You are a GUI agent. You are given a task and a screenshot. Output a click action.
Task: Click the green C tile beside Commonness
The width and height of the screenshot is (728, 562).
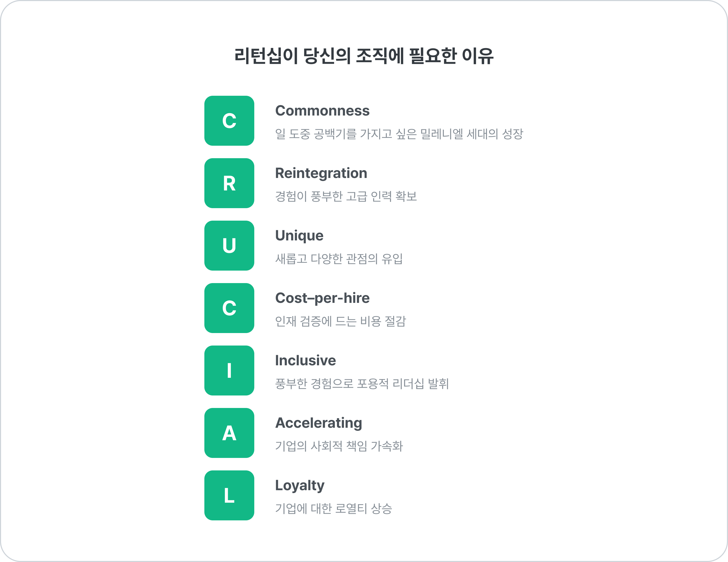[229, 121]
